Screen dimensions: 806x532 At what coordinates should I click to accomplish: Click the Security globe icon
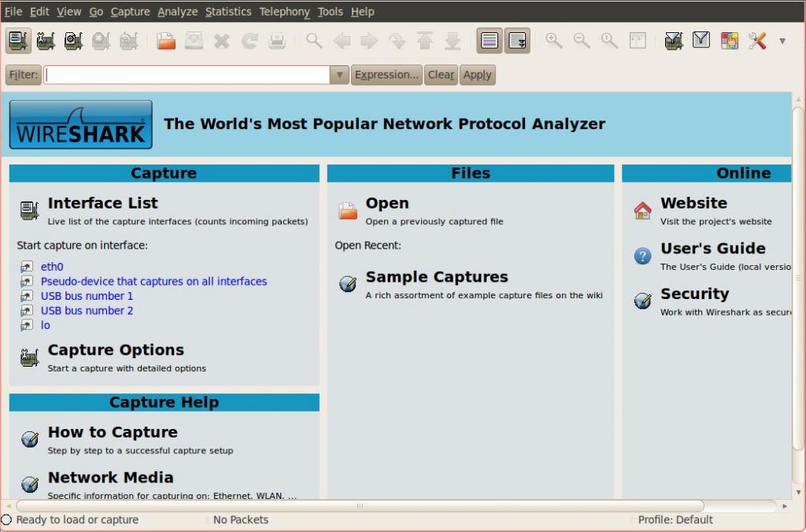642,300
